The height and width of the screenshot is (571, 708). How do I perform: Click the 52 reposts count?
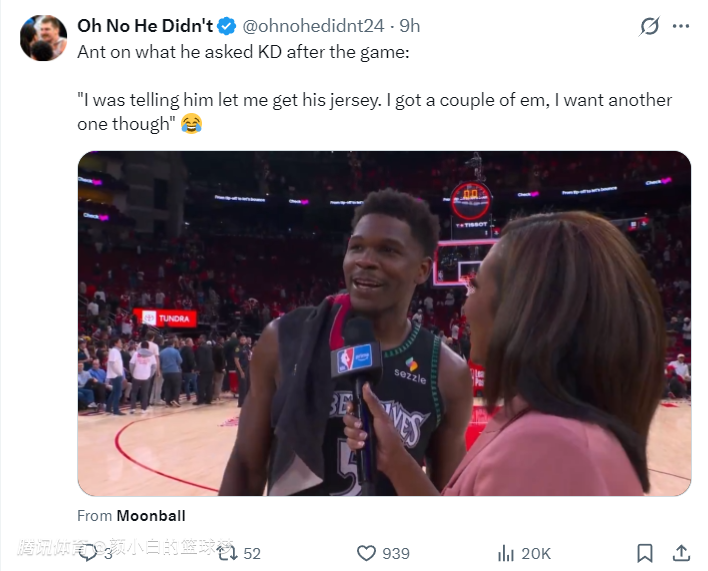(252, 553)
